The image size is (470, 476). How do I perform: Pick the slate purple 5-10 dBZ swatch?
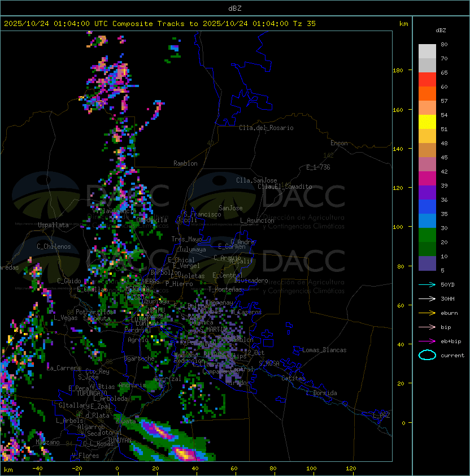point(427,263)
